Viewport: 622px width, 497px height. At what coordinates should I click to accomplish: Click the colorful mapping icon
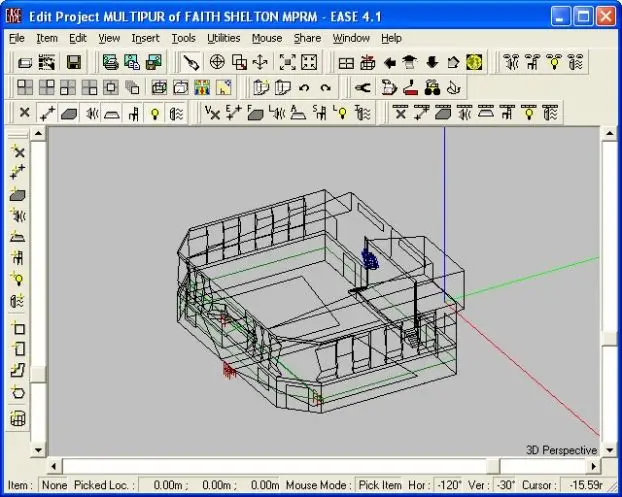pyautogui.click(x=202, y=88)
